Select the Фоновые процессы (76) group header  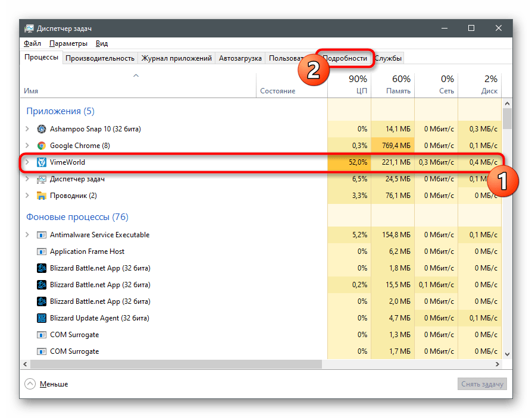(x=77, y=217)
